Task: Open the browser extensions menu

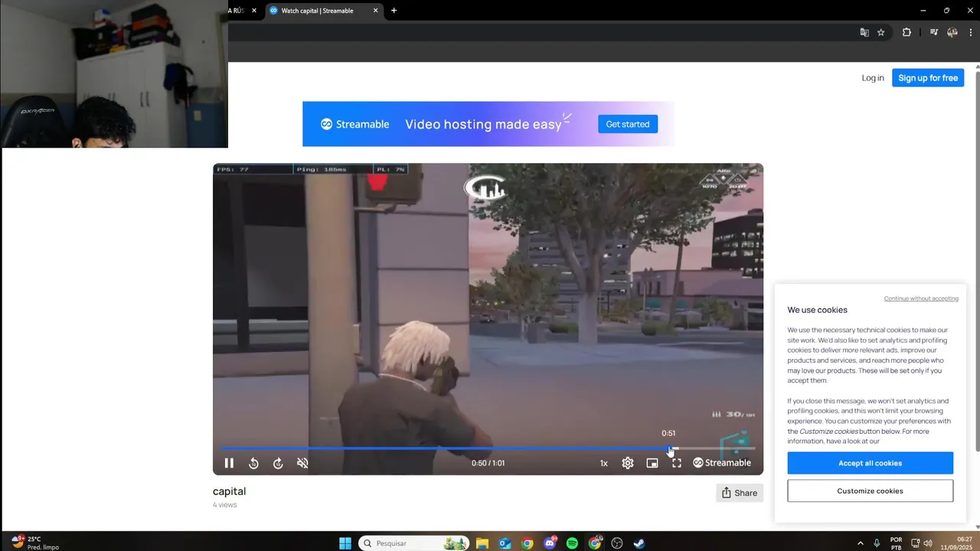Action: tap(906, 32)
